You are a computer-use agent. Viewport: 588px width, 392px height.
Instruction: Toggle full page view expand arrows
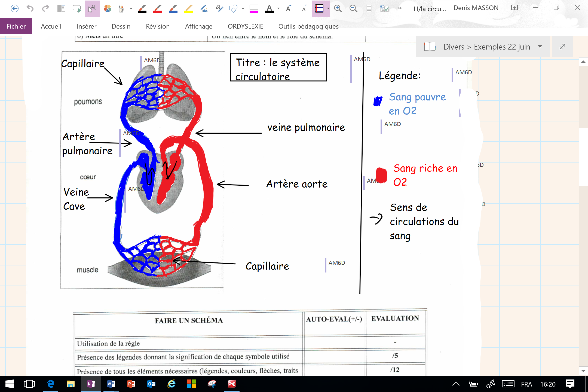tap(562, 47)
